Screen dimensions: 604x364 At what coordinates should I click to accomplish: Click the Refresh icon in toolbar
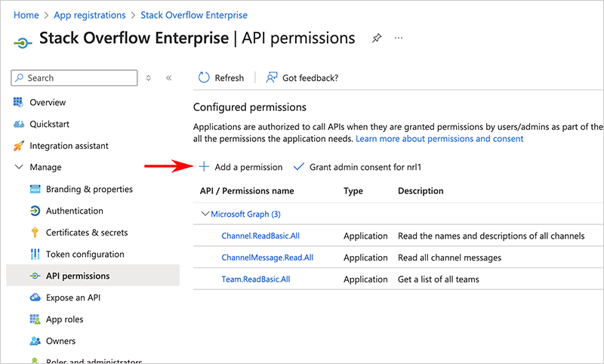pyautogui.click(x=204, y=78)
